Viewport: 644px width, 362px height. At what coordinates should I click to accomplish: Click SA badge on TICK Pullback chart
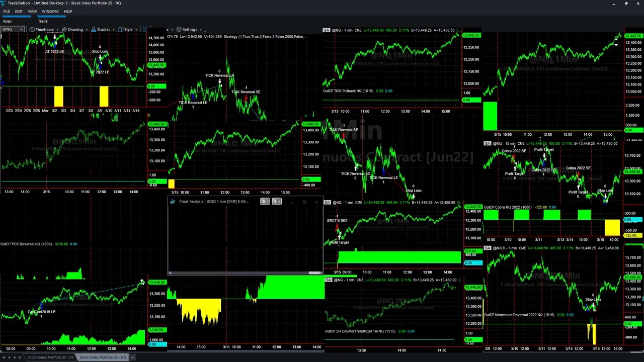(327, 30)
